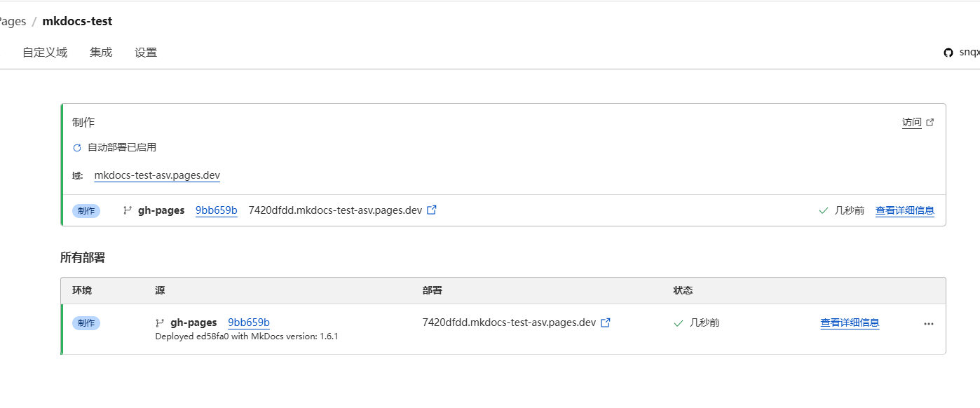Click commit 9bb659b in the 所有部署 table
This screenshot has width=980, height=408.
coord(249,322)
